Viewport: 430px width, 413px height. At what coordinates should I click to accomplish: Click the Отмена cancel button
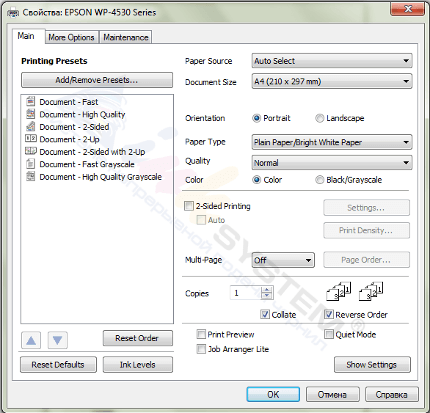(x=332, y=394)
